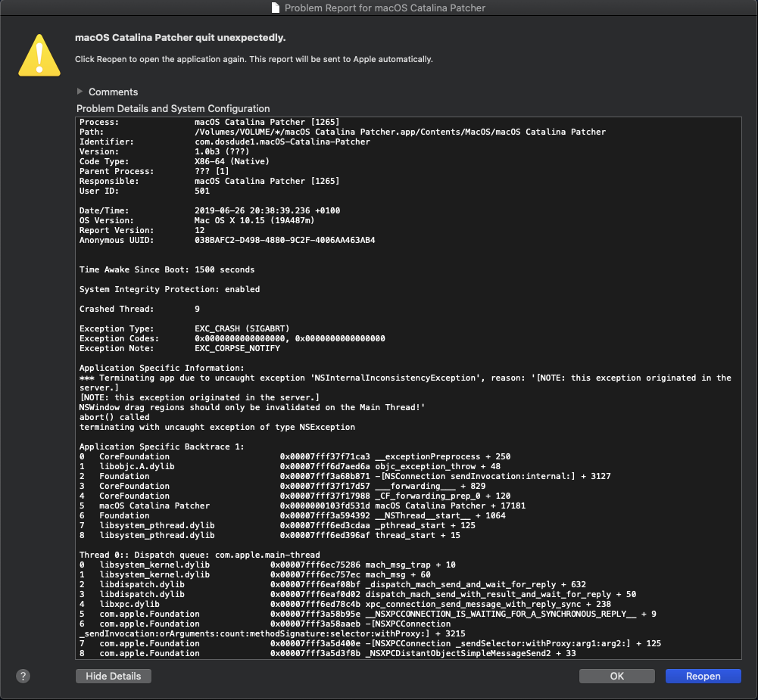Image resolution: width=758 pixels, height=700 pixels.
Task: Click the _NSXPCDistantObjectSimpleMessageSend2 + 33 frame
Action: (x=327, y=653)
